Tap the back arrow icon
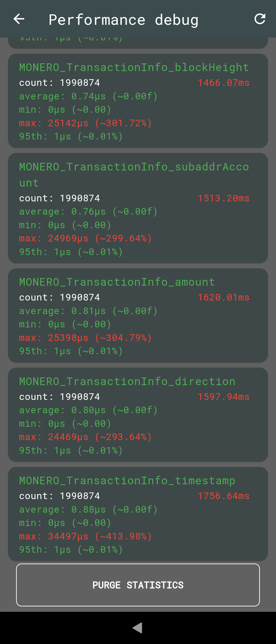 click(19, 19)
